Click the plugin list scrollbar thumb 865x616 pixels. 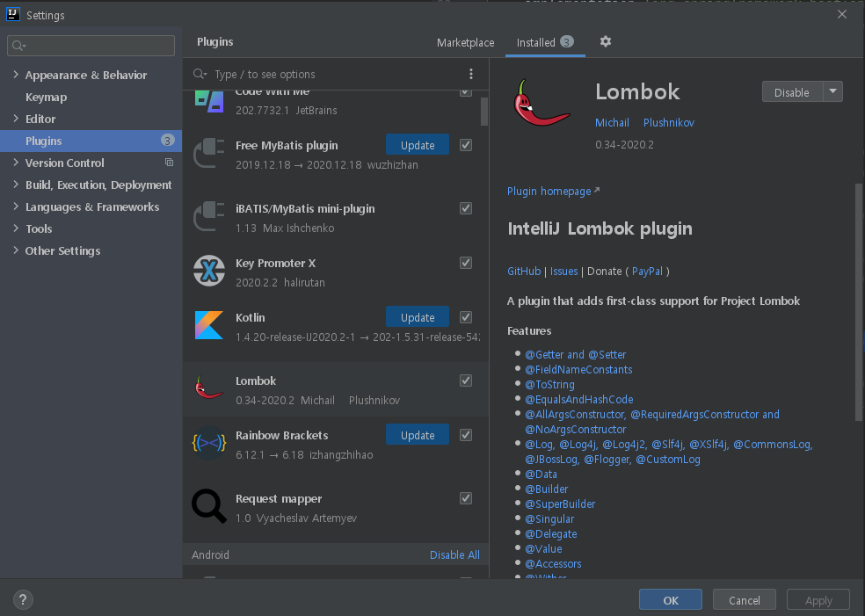483,112
